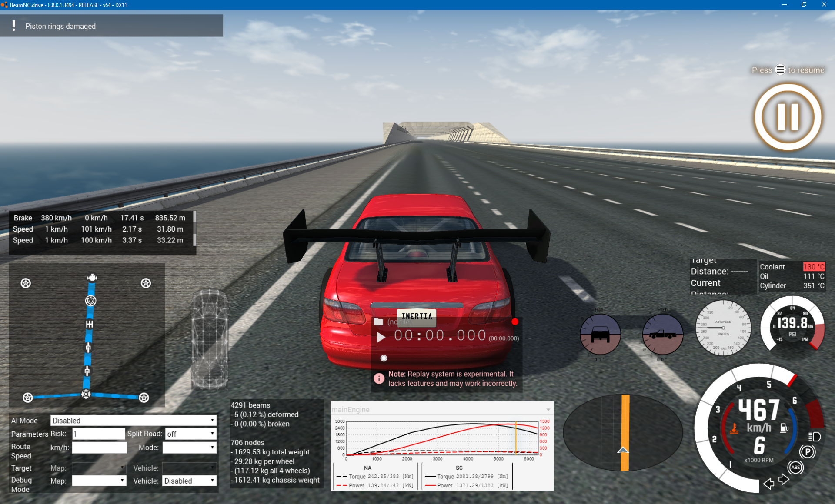Restore down the BeamNG.drive window

tap(804, 5)
